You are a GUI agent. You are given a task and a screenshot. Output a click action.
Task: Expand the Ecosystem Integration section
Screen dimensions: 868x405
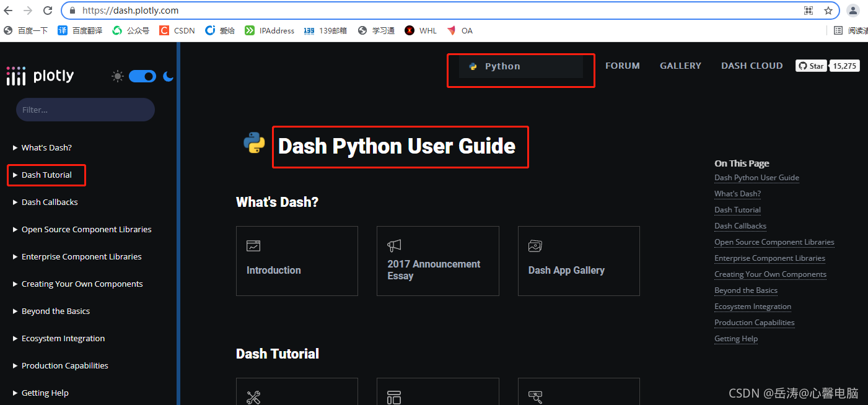[59, 338]
